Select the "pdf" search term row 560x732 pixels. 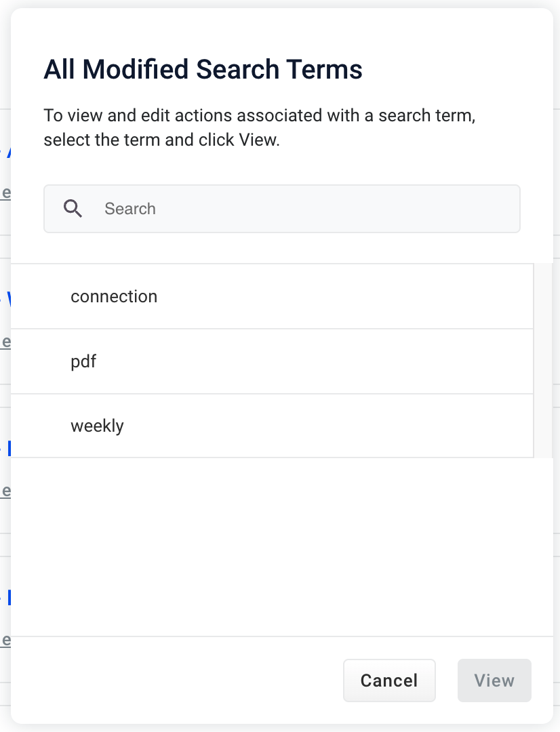coord(271,361)
